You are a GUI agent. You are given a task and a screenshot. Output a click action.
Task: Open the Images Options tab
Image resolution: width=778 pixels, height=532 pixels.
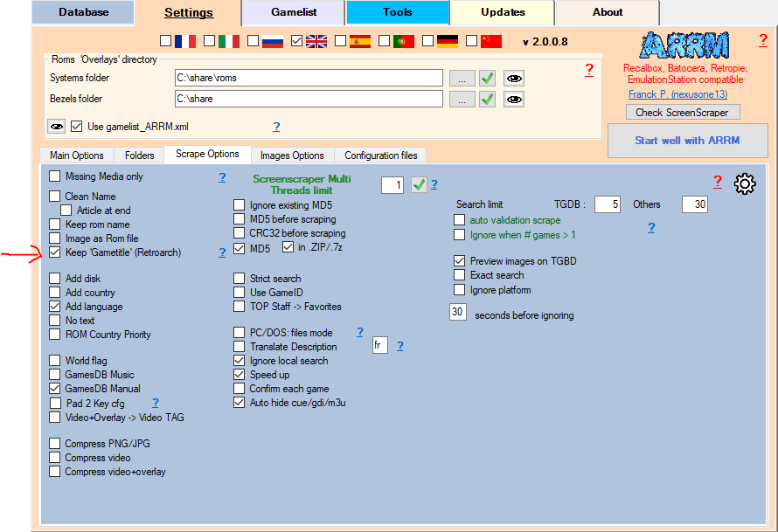point(292,155)
